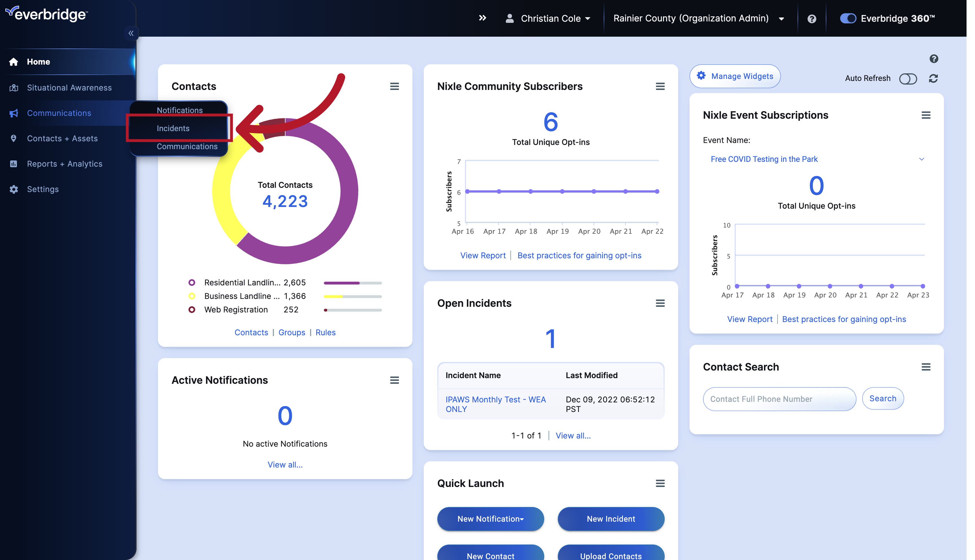Click the Contact Full Phone Number field
Image resolution: width=975 pixels, height=560 pixels.
779,399
